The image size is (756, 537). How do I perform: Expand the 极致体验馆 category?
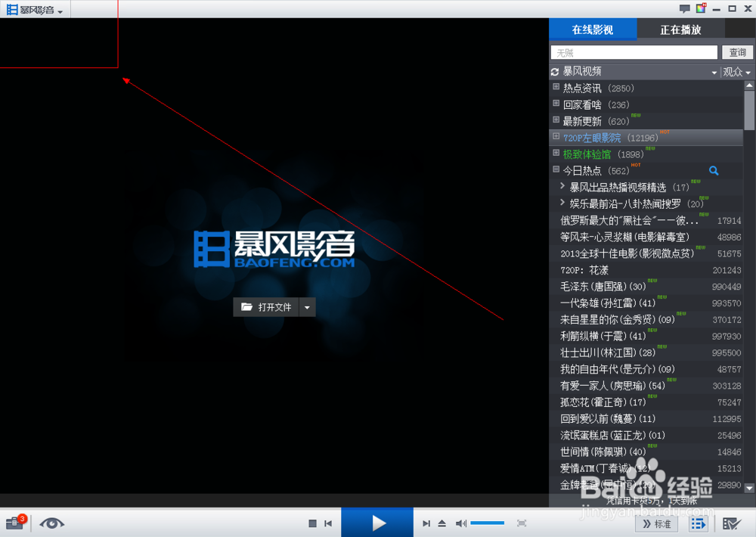[556, 153]
